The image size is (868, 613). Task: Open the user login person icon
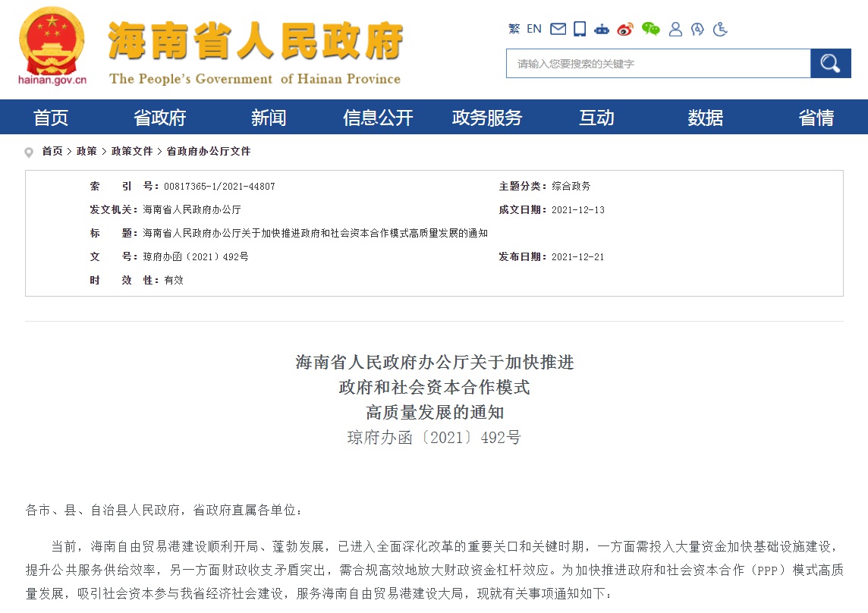(675, 29)
